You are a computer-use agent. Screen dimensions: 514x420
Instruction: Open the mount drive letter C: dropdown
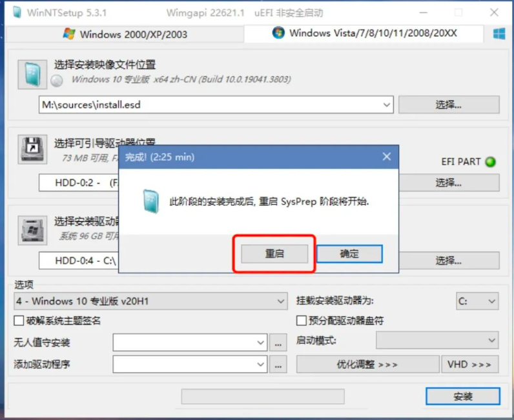point(477,301)
